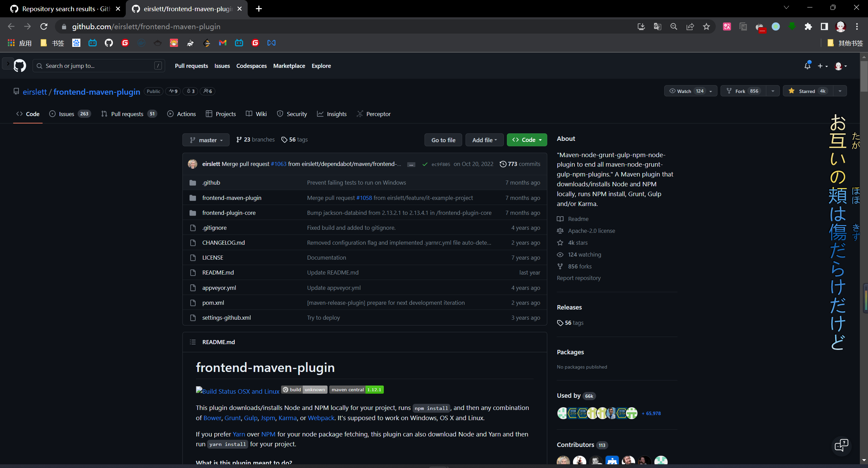Open the Apache-2.0 license link

[591, 231]
